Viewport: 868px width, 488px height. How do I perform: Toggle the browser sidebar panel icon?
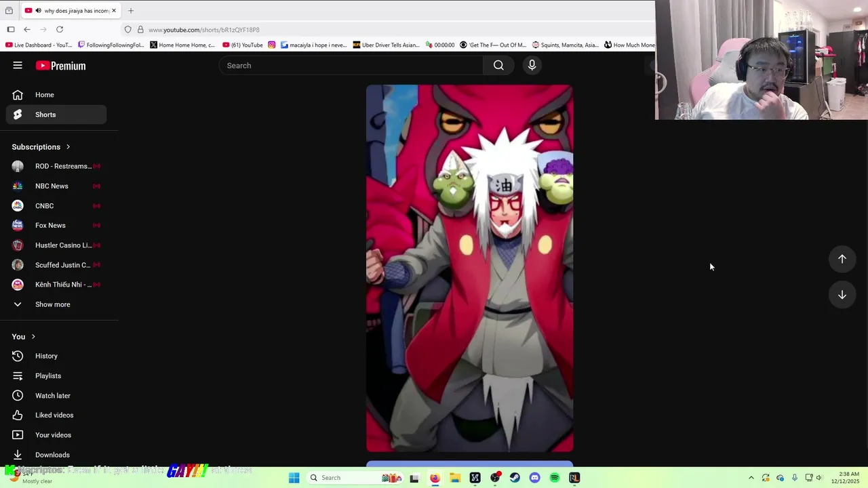point(11,30)
